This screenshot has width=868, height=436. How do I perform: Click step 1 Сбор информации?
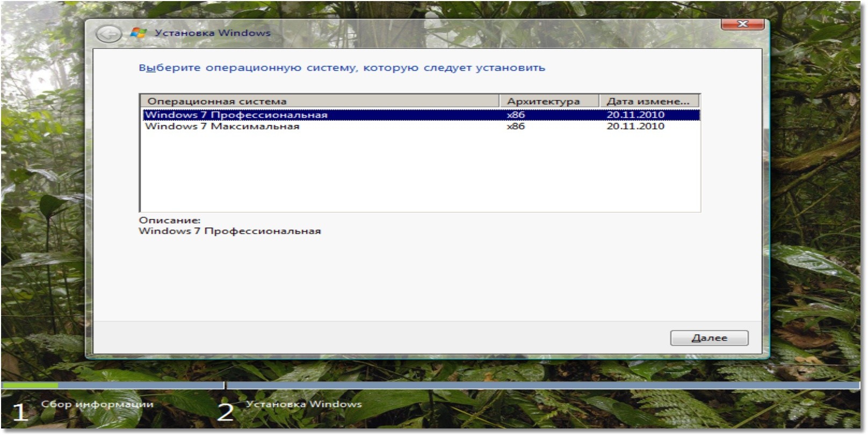(x=83, y=411)
